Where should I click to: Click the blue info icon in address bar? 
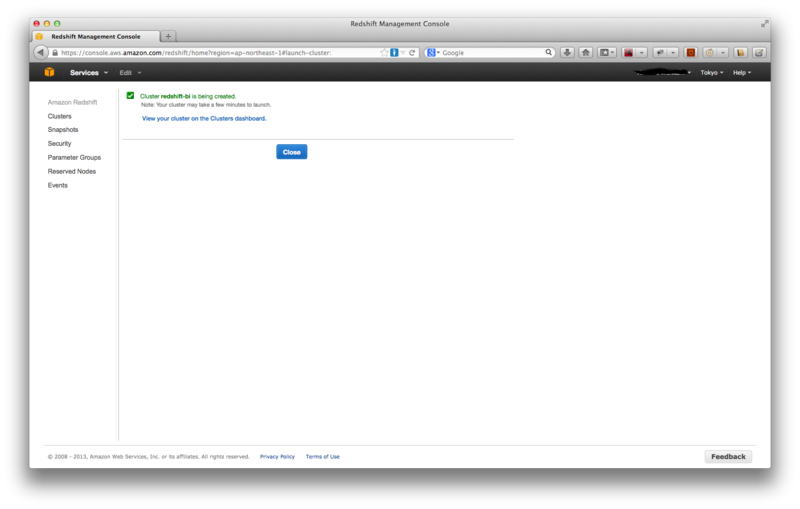pyautogui.click(x=394, y=53)
